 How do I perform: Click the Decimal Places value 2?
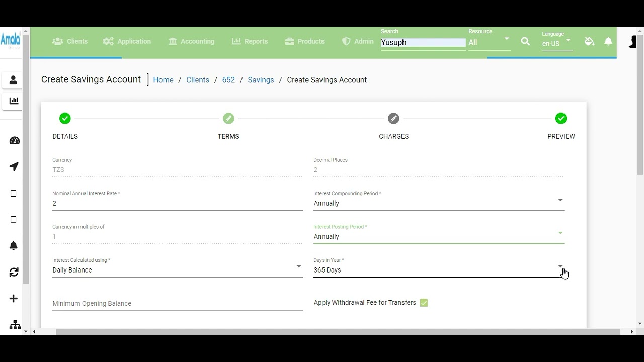point(315,169)
